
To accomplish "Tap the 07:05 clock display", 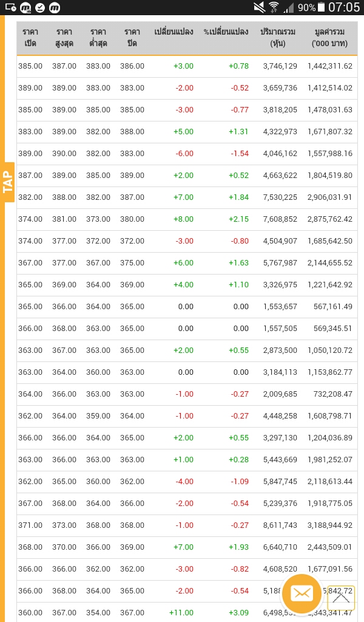I will pyautogui.click(x=343, y=9).
